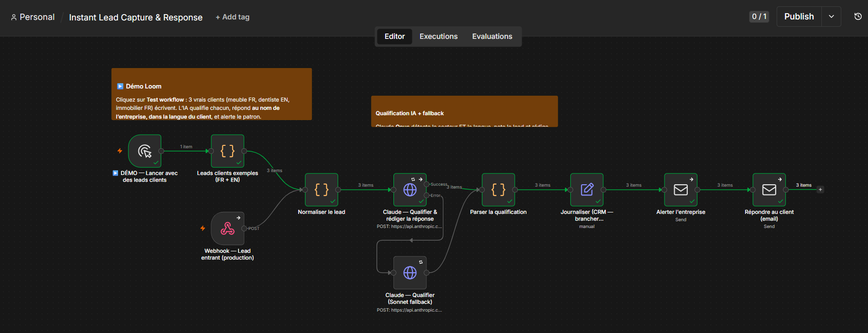
Task: Click the + Add tag button
Action: click(x=233, y=17)
